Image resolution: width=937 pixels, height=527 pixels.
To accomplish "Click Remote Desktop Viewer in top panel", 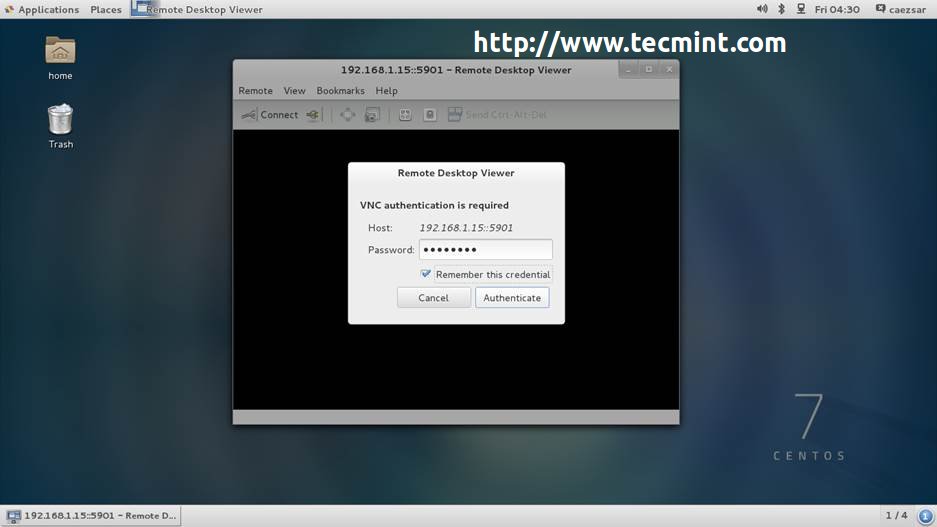I will [198, 10].
